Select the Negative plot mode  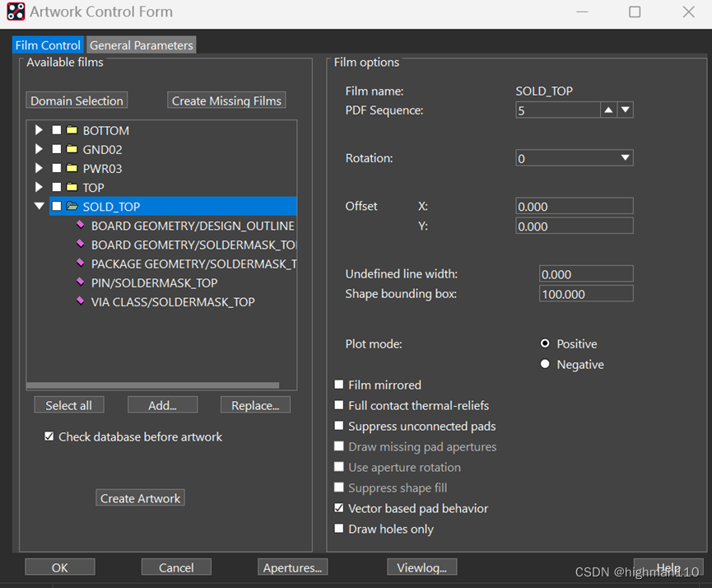point(545,364)
